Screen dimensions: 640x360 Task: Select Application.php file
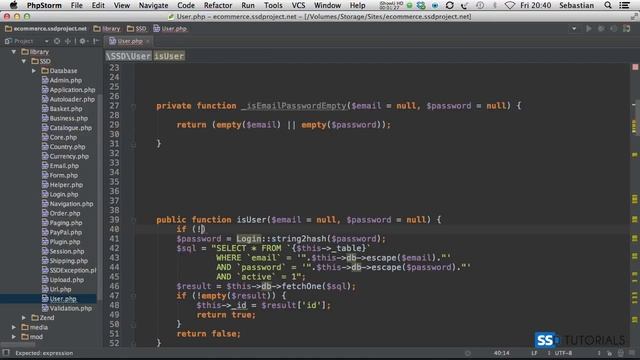click(68, 90)
